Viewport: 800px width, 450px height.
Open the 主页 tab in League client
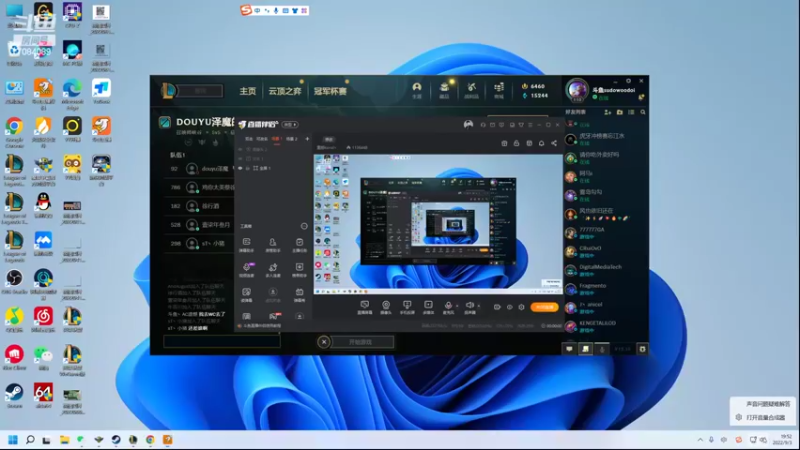click(x=247, y=91)
